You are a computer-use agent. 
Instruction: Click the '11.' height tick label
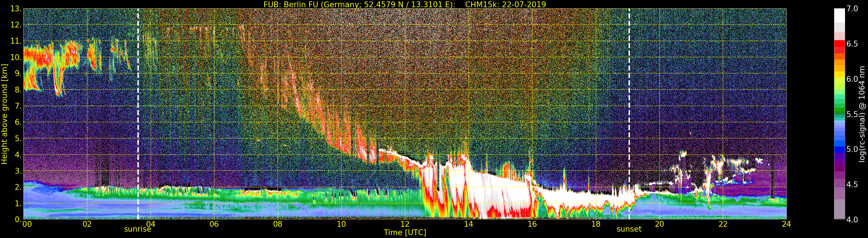click(16, 41)
